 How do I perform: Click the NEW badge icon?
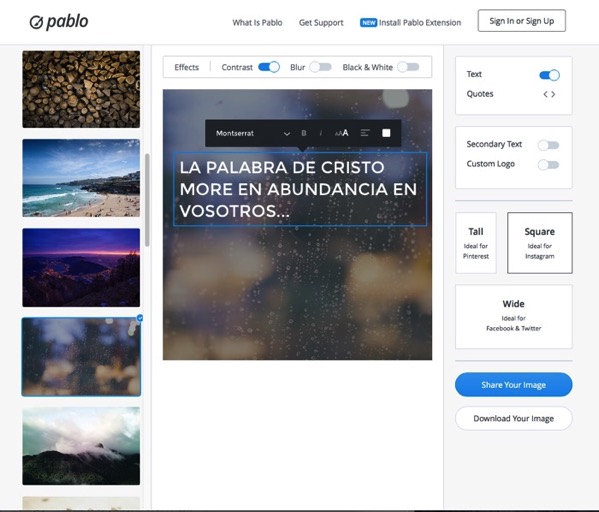[x=368, y=23]
